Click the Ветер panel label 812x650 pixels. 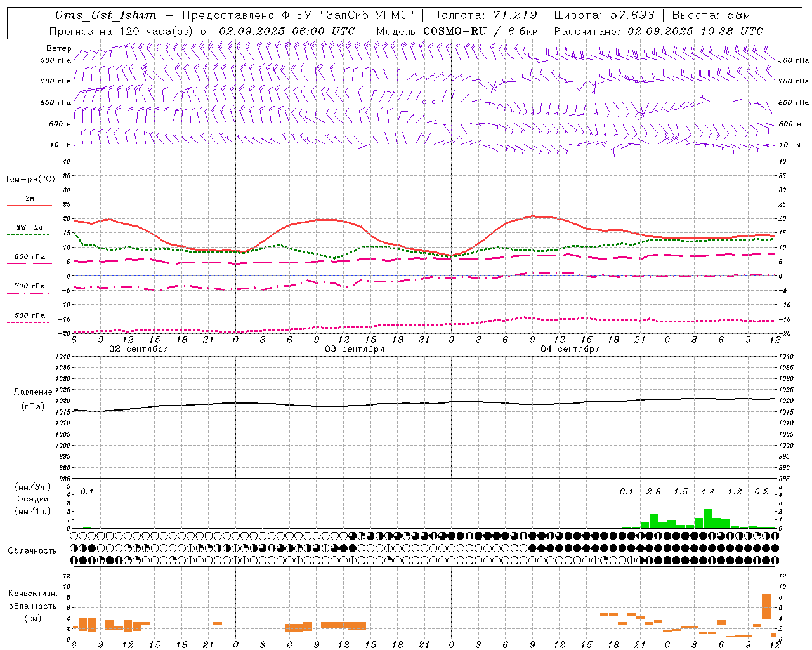58,48
